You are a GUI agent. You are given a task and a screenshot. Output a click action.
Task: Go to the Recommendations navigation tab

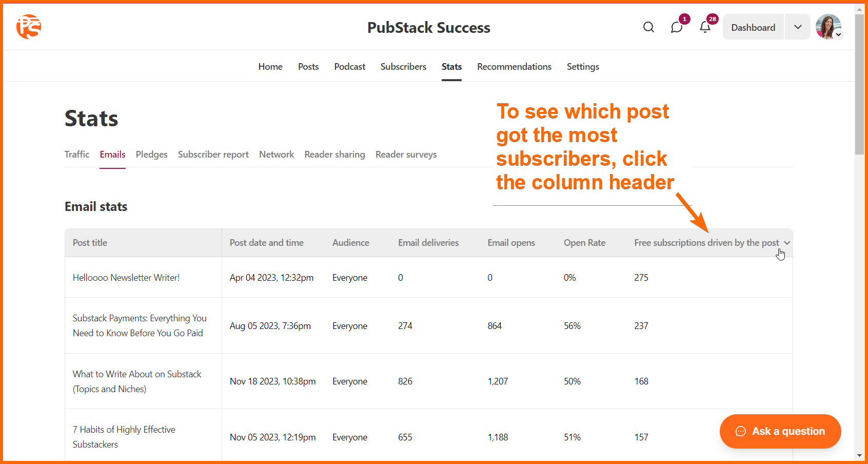(514, 67)
